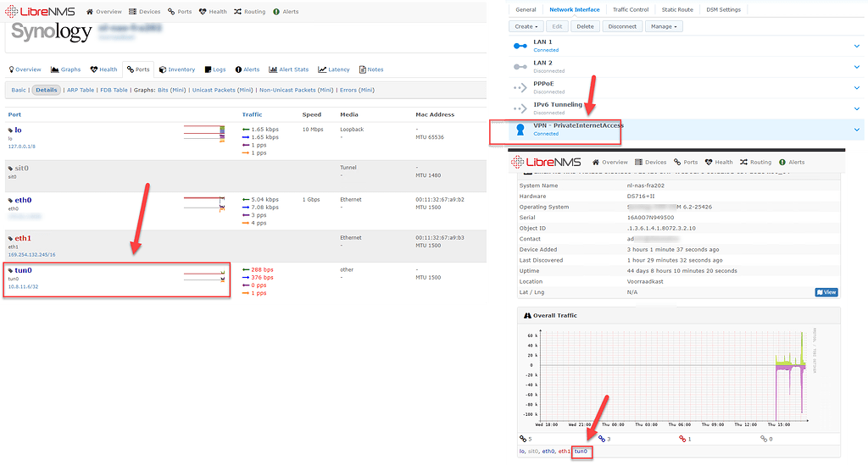Open the Notes tab

click(371, 69)
